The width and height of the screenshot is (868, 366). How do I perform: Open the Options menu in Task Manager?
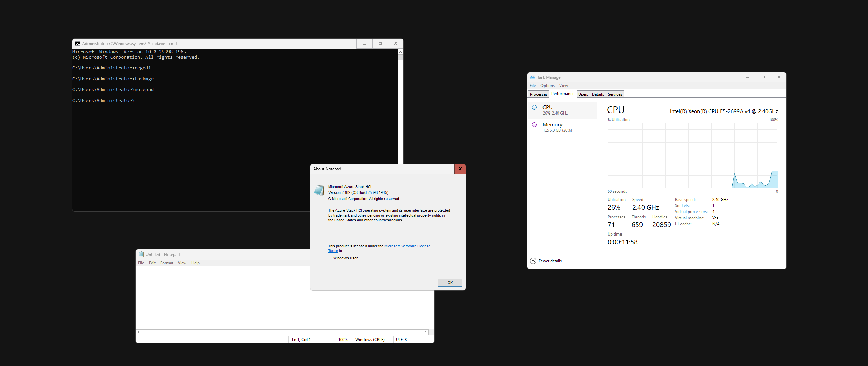tap(547, 86)
